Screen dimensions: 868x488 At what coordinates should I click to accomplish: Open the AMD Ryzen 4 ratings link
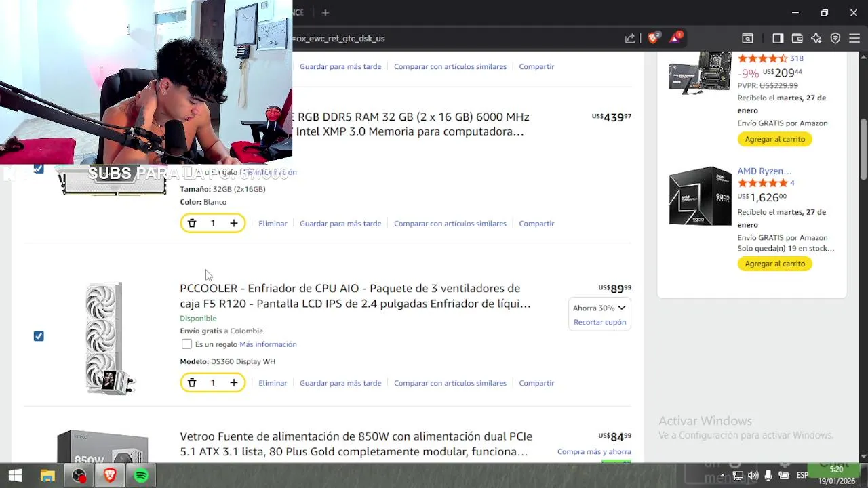tap(792, 183)
